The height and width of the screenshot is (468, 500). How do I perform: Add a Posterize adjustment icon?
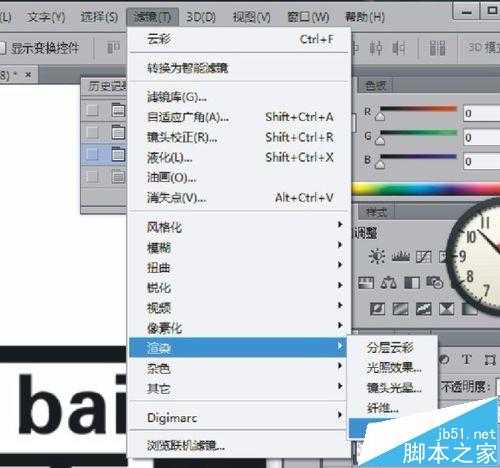[400, 309]
